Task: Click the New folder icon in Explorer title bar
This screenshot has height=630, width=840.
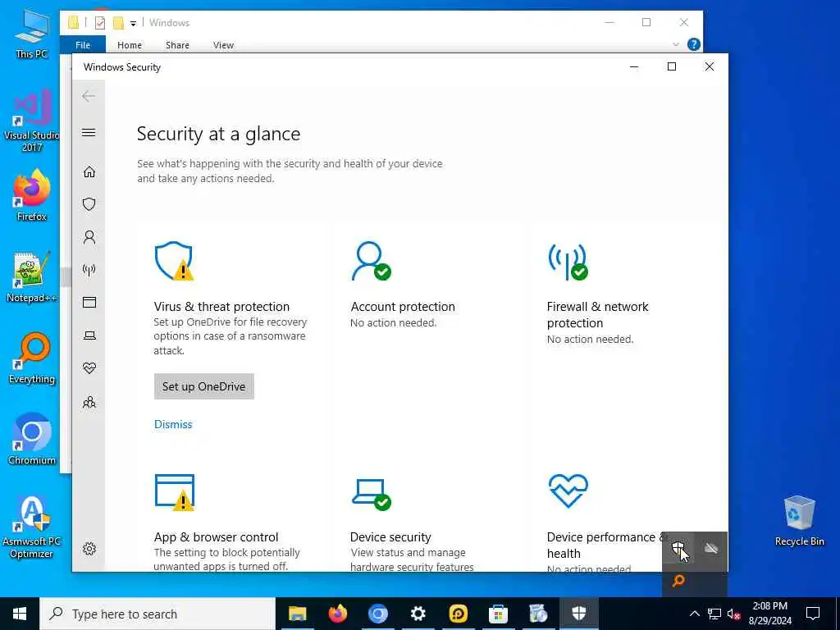Action: (118, 22)
